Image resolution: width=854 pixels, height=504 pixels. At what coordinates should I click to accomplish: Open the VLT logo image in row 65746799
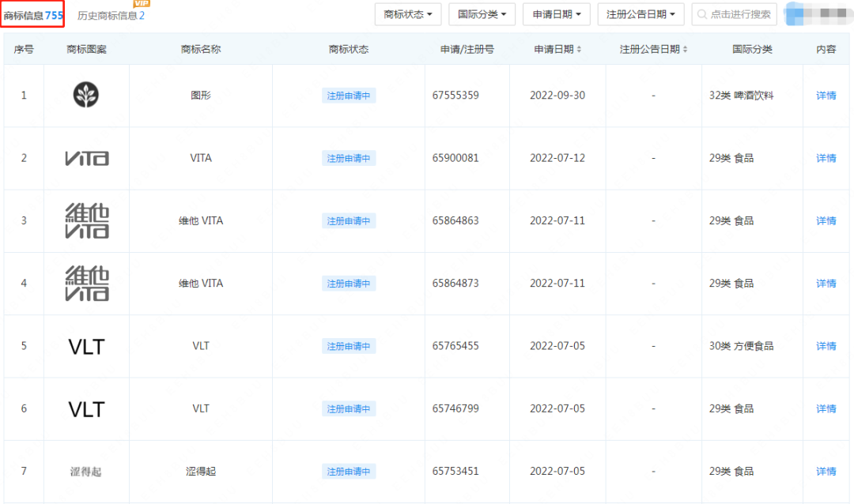click(x=87, y=409)
